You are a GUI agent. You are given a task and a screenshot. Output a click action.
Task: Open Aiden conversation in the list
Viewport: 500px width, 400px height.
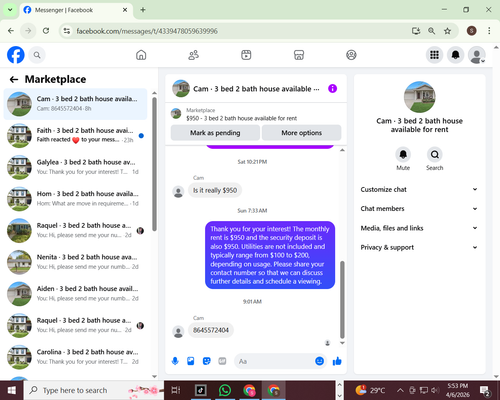pos(75,294)
